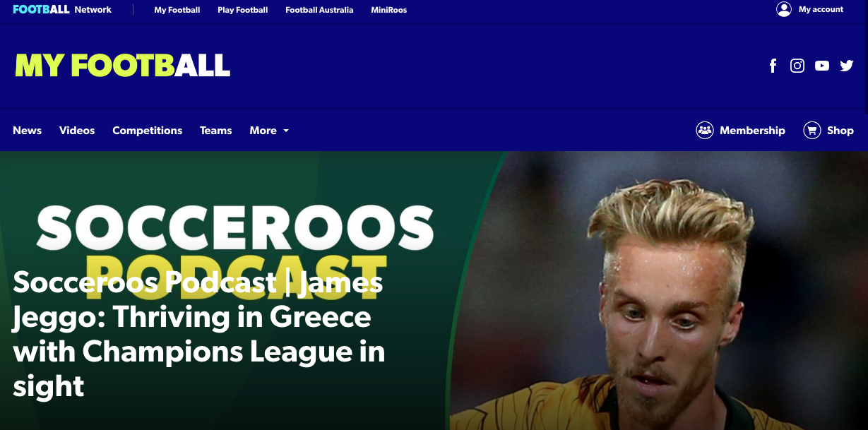
Task: Open the More navigation menu
Action: [x=269, y=131]
